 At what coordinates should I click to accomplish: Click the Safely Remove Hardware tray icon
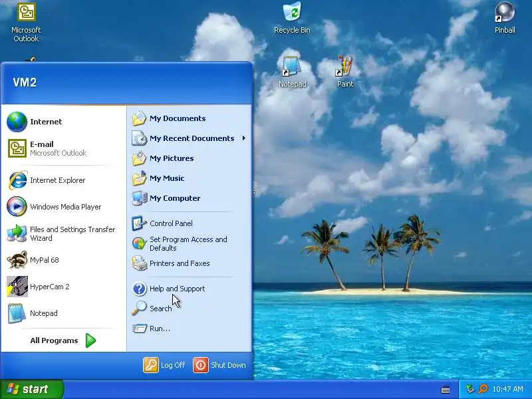click(470, 389)
